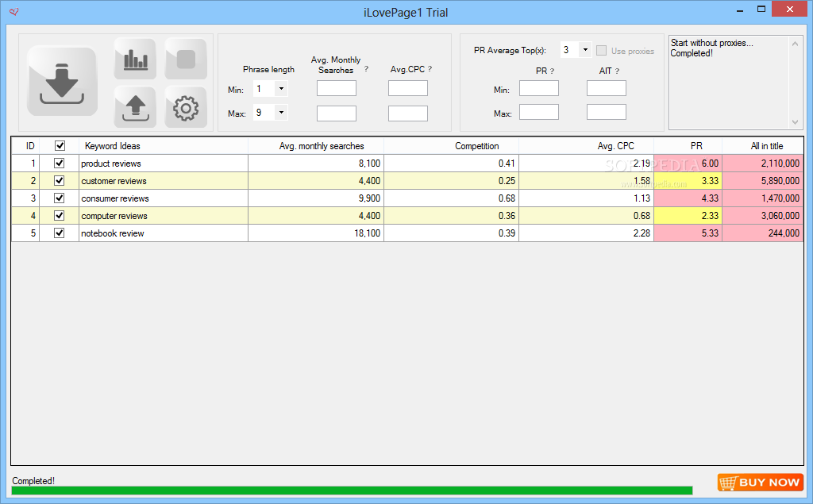813x504 pixels.
Task: Click 'Start without proxies...' log text
Action: coord(711,43)
